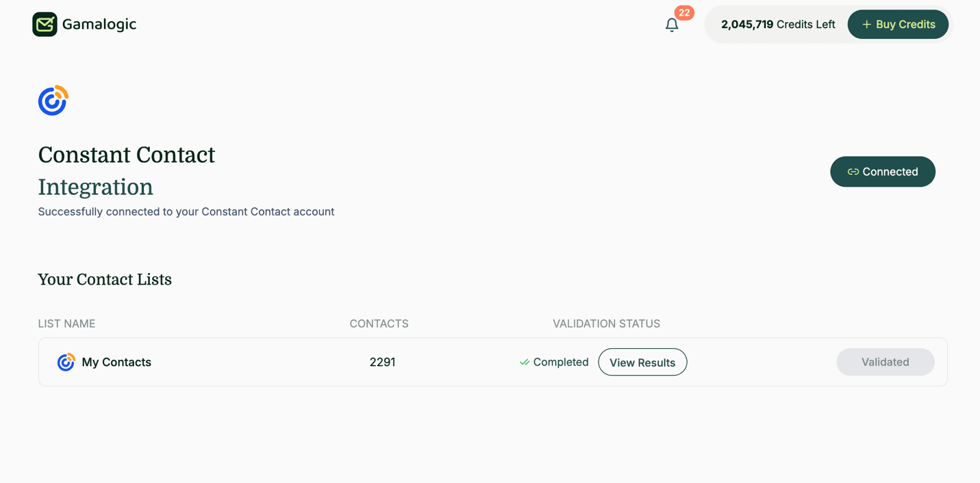
Task: Click the Validated button
Action: click(x=885, y=362)
